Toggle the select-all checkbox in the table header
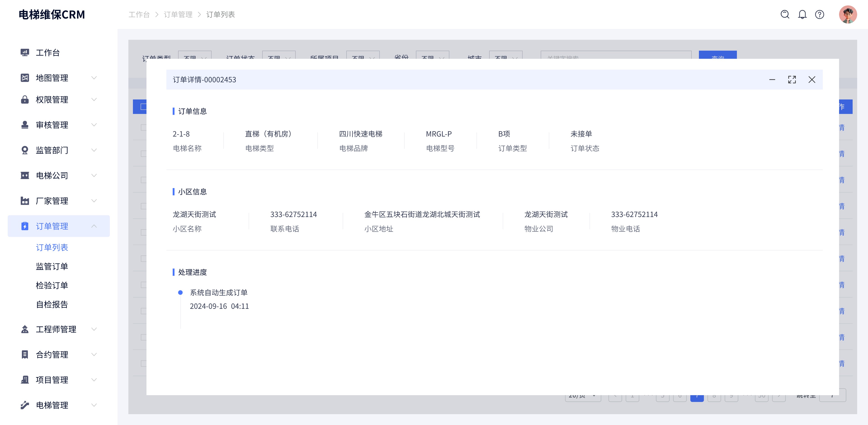The width and height of the screenshot is (868, 425). point(144,107)
